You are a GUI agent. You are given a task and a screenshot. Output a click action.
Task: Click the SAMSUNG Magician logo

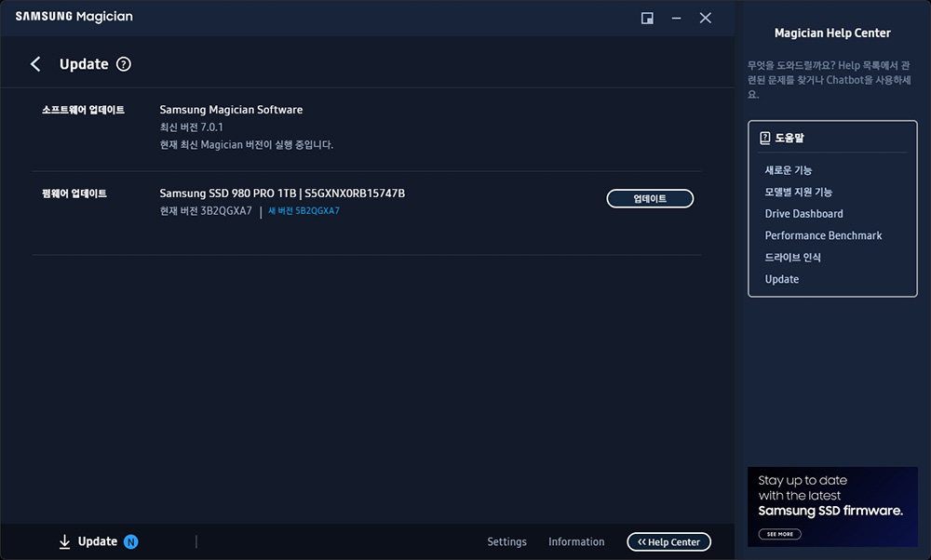pos(74,17)
